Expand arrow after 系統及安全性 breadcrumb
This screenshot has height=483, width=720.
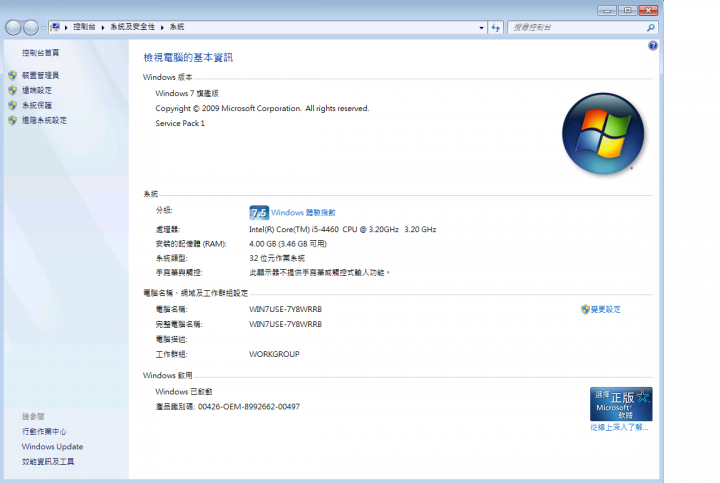coord(162,28)
